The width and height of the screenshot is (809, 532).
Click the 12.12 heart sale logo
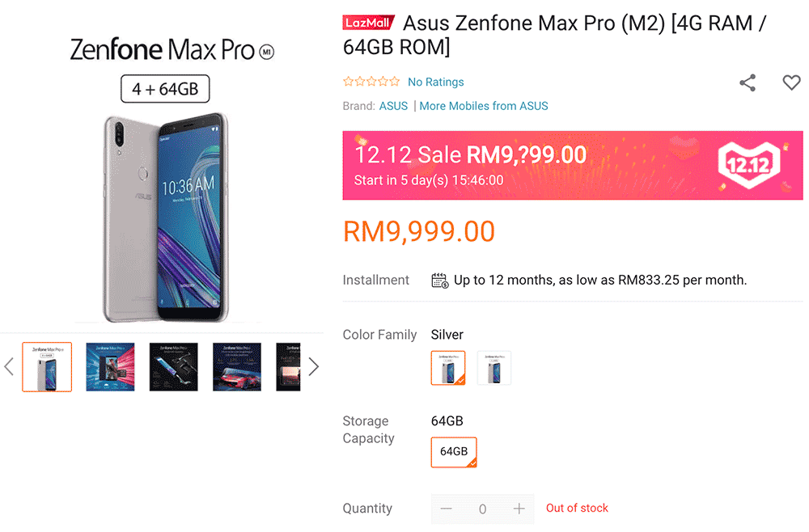(x=749, y=165)
